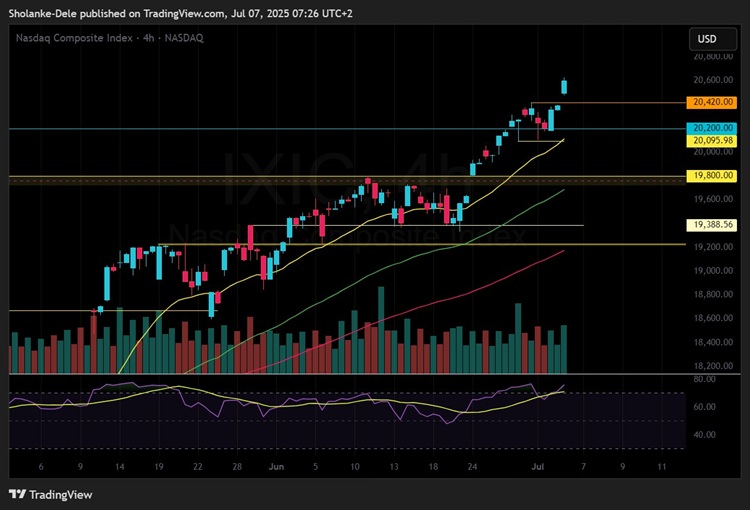Click the 19,200.00 price axis value
The width and height of the screenshot is (750, 510).
(x=713, y=246)
